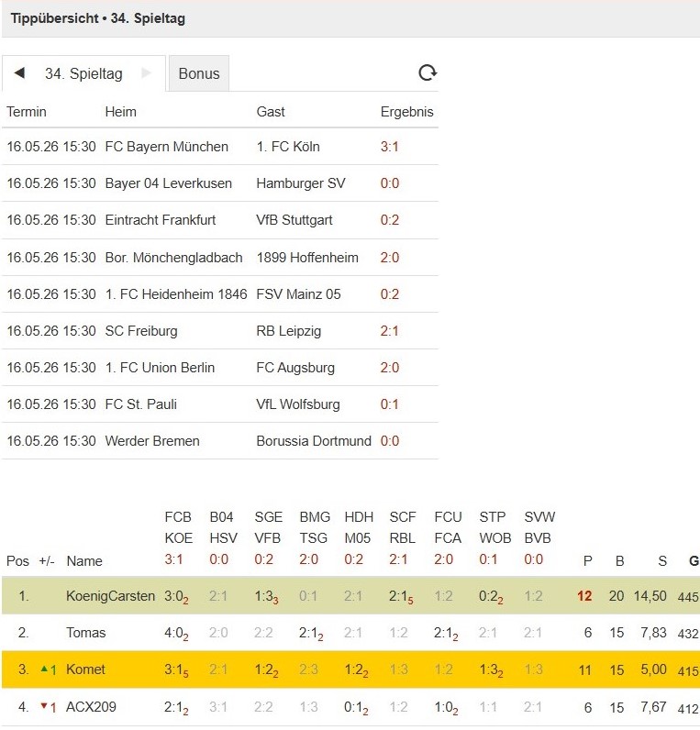Open player ACX209 in the ranking

tap(91, 707)
